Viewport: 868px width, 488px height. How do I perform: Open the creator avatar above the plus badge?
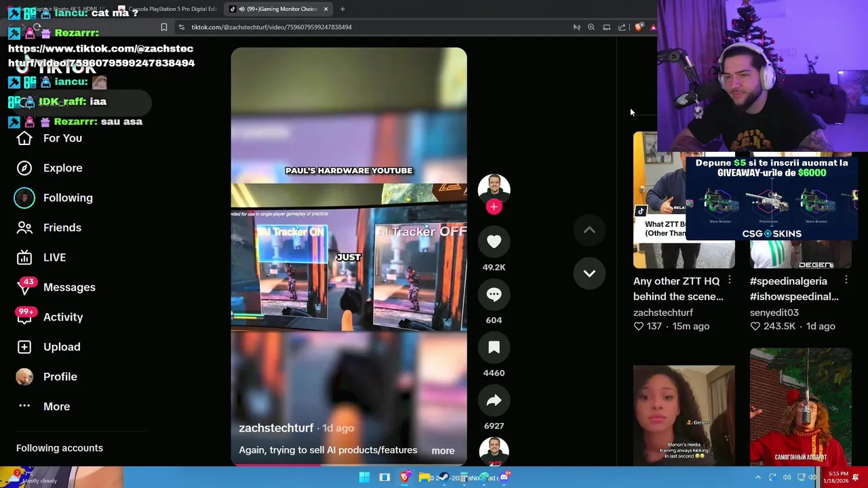pos(494,189)
